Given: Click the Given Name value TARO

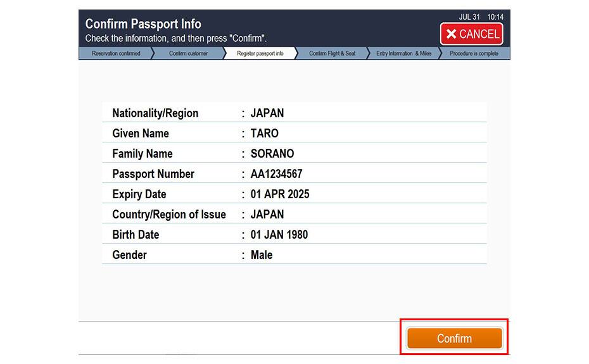Looking at the screenshot, I should [x=265, y=134].
